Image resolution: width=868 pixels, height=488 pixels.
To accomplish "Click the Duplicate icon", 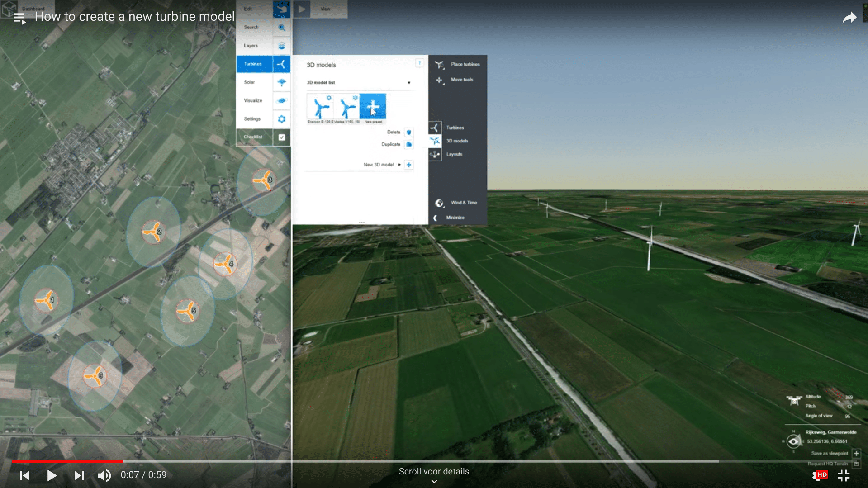I will coord(409,144).
